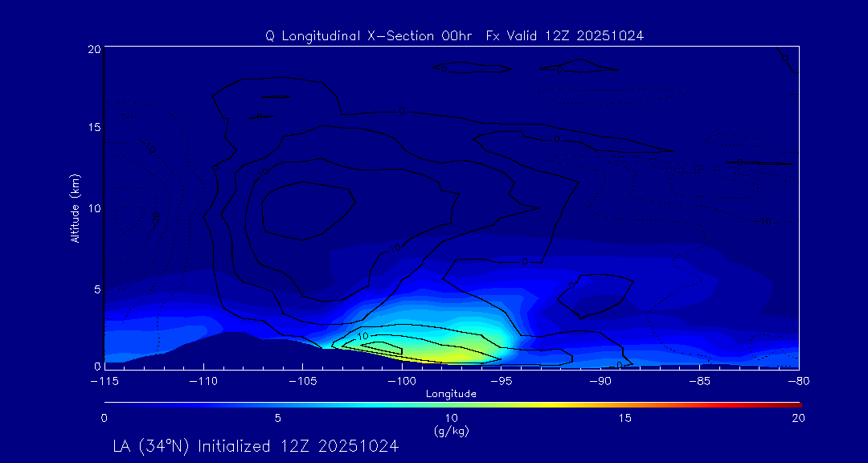Image resolution: width=868 pixels, height=463 pixels.
Task: Click the rainbow colorbar gradient strip
Action: (x=452, y=405)
